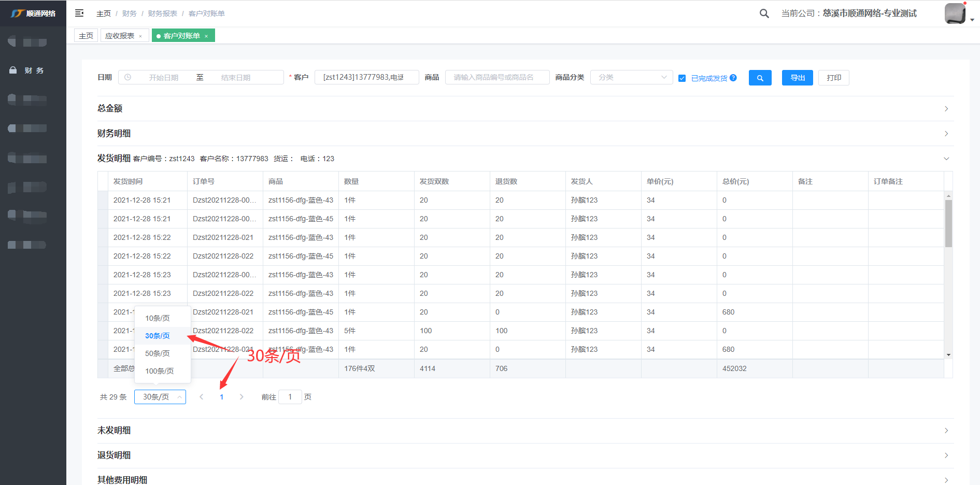Close the 应收报表 tab
This screenshot has height=485, width=980.
click(140, 36)
